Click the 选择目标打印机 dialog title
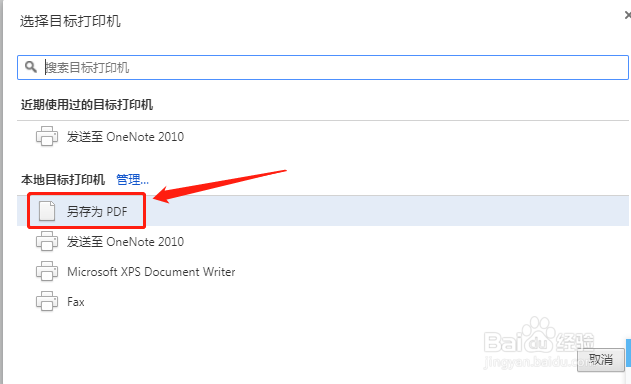The image size is (631, 384). tap(70, 21)
